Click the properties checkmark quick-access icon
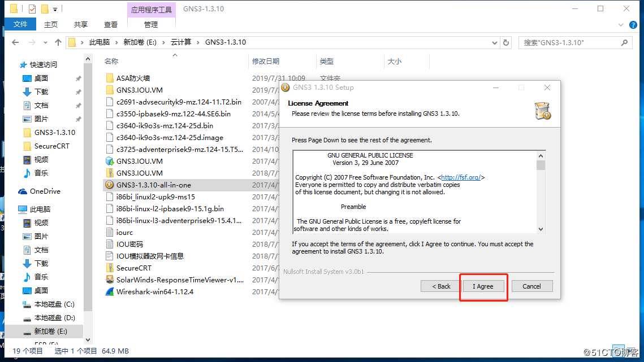The width and height of the screenshot is (644, 362). (32, 8)
